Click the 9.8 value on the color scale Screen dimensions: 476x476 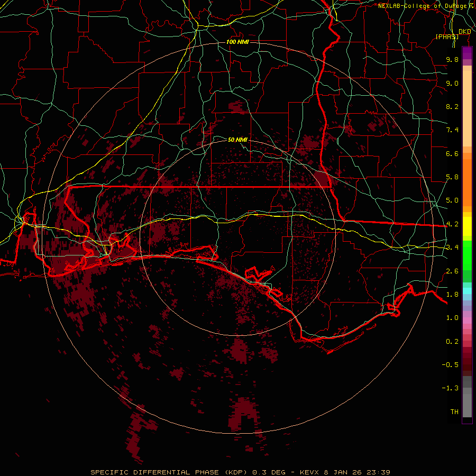(452, 59)
